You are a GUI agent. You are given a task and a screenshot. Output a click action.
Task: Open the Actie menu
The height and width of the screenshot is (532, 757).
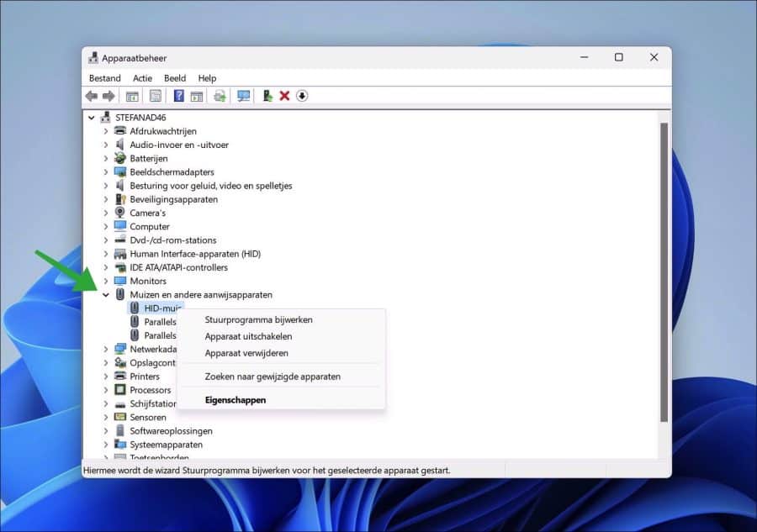click(x=142, y=78)
